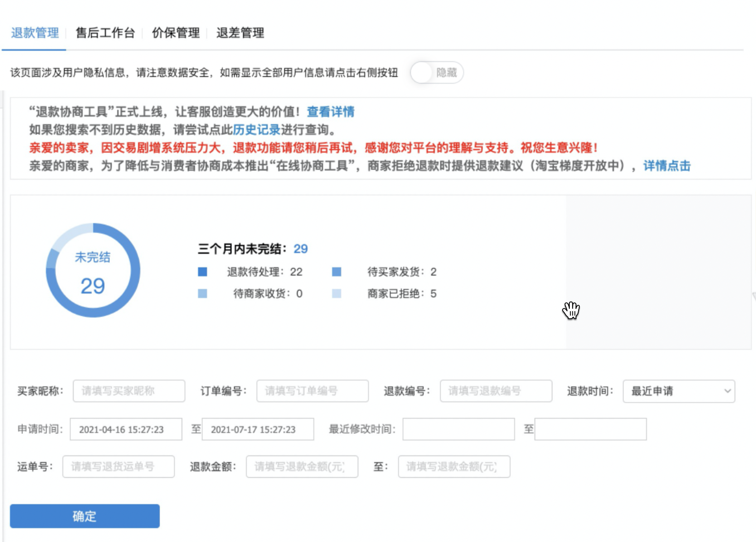
Task: Toggle the 隐藏 user info switch
Action: coord(436,72)
